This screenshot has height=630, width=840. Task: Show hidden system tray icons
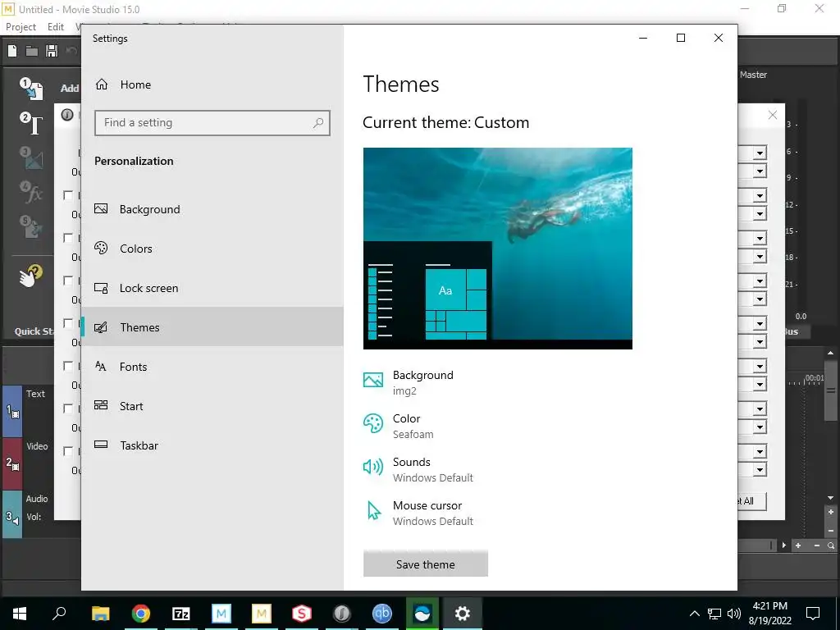coord(694,614)
